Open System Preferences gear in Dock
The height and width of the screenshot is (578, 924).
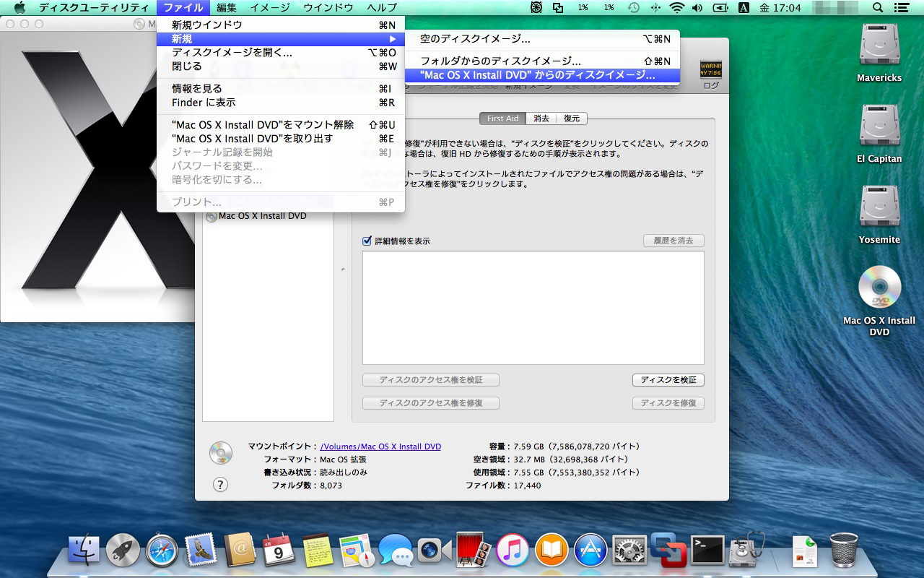tap(629, 551)
